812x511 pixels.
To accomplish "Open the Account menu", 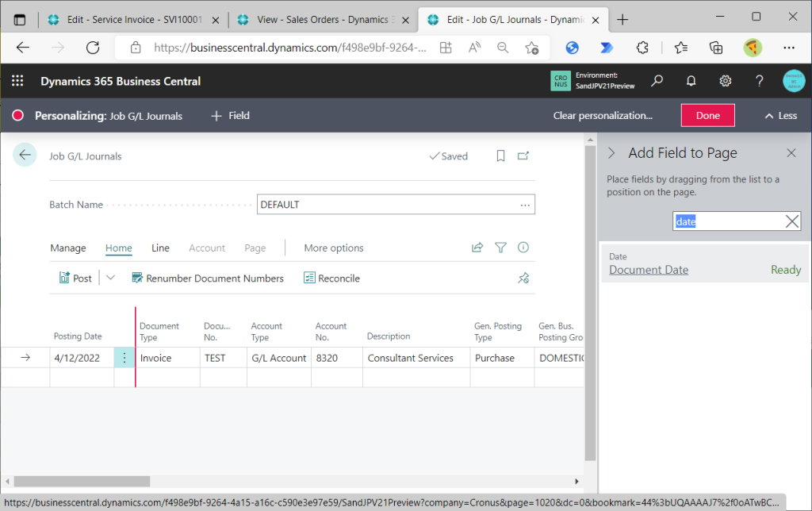I will [x=207, y=248].
